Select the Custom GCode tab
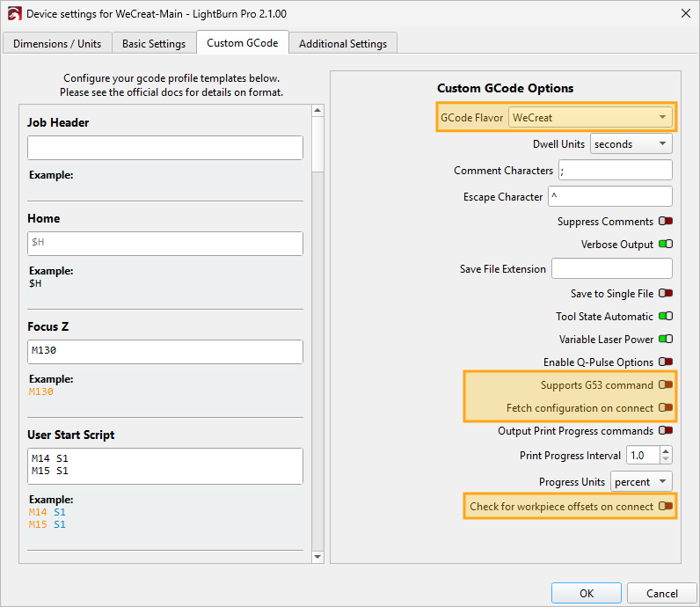 (243, 43)
